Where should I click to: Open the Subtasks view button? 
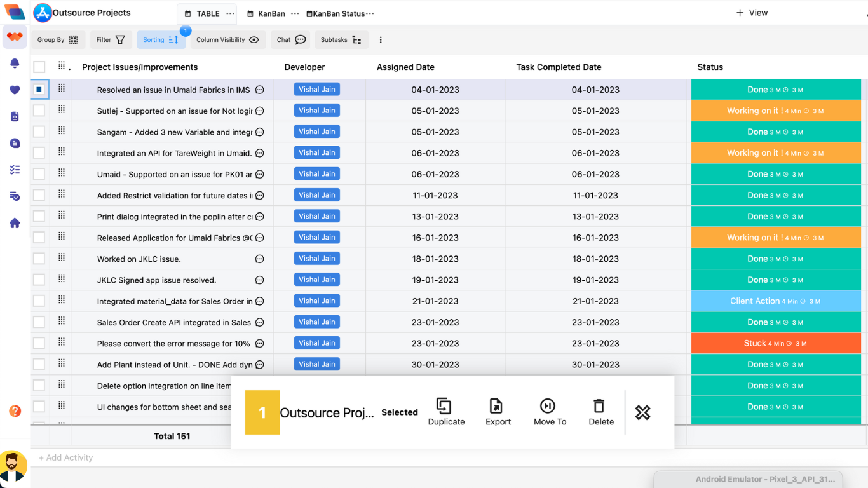341,40
